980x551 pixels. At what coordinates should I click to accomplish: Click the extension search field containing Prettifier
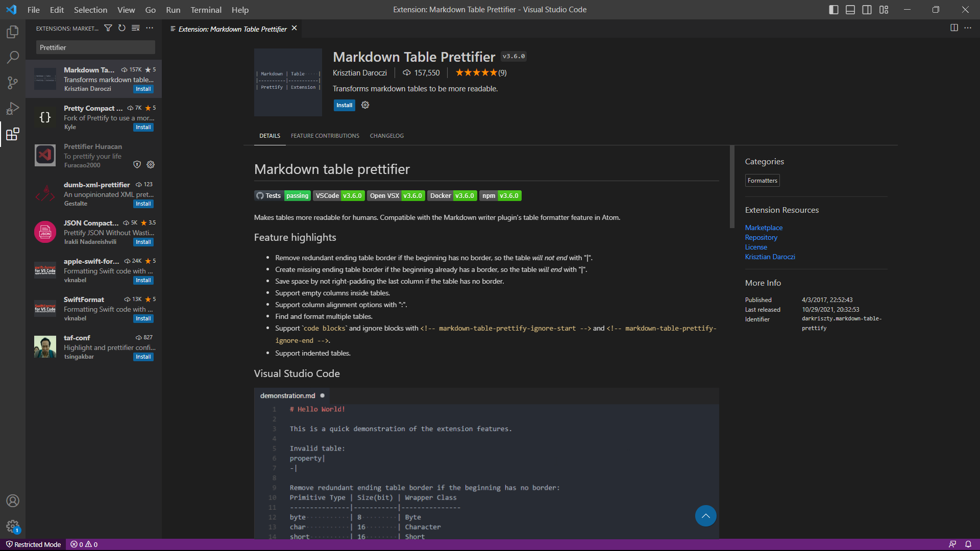click(95, 47)
